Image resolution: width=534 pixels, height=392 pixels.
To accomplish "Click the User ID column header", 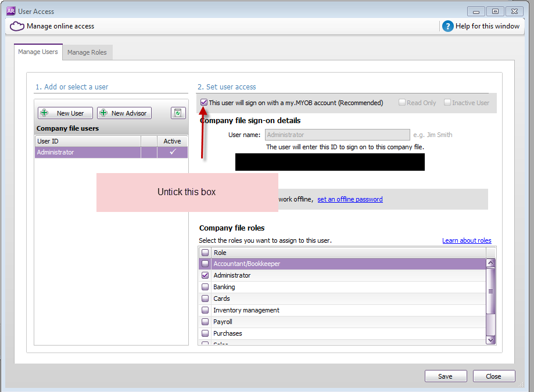I will (x=88, y=141).
